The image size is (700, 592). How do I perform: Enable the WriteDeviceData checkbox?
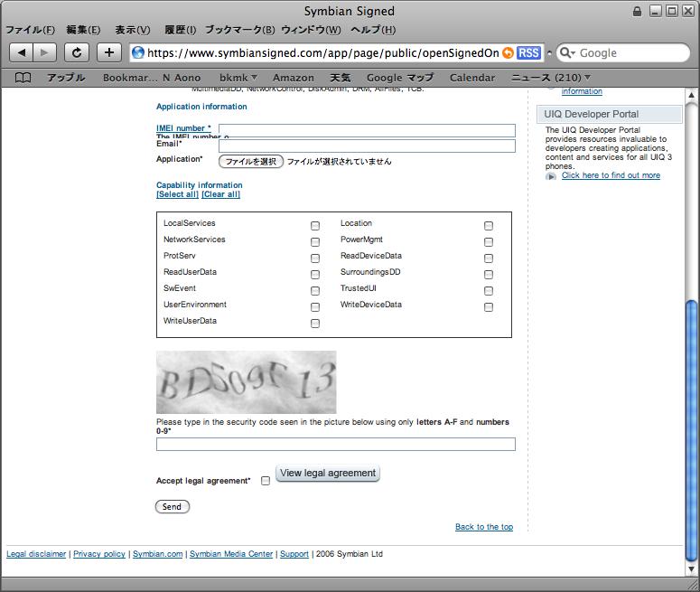pos(489,307)
